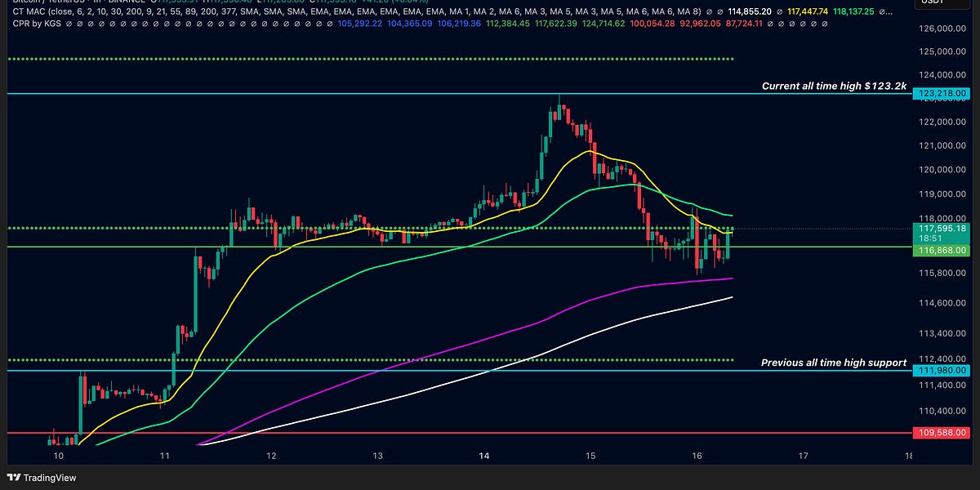This screenshot has height=490, width=980.
Task: Click date 17 on the time axis
Action: pyautogui.click(x=804, y=457)
